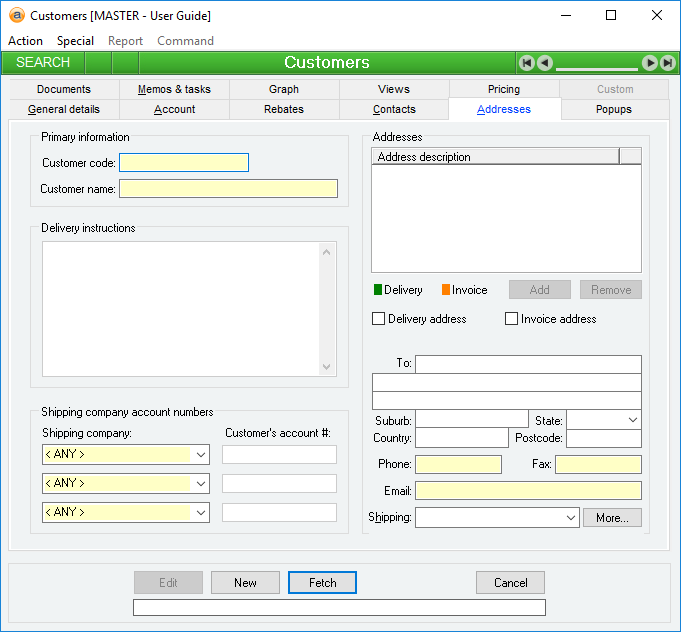Click the record position bar in header

click(597, 68)
